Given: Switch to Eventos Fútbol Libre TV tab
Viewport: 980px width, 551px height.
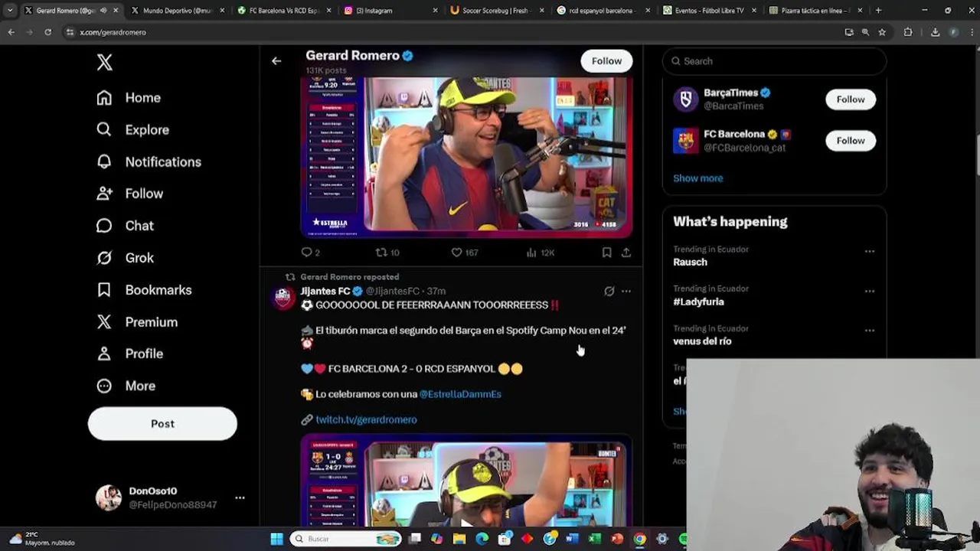Looking at the screenshot, I should pyautogui.click(x=709, y=11).
